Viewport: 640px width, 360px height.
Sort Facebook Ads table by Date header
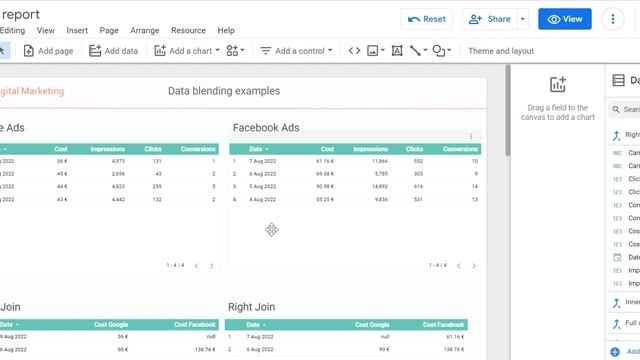click(259, 149)
